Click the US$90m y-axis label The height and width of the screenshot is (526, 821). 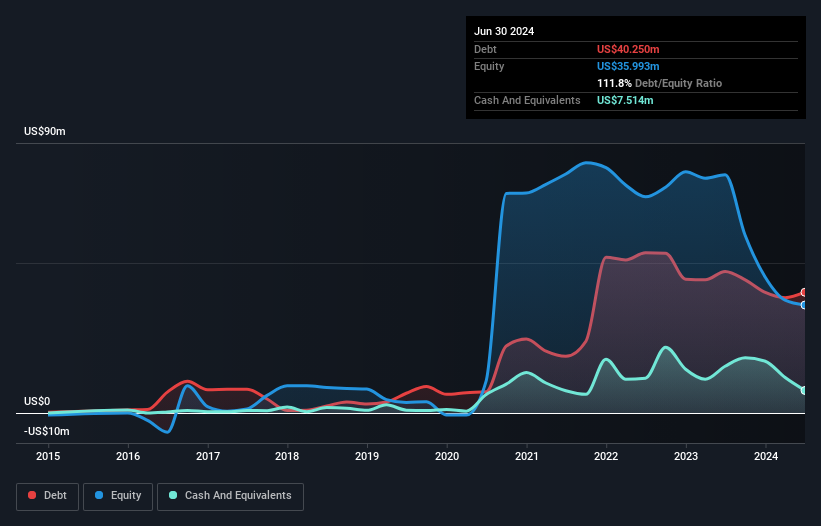point(45,131)
